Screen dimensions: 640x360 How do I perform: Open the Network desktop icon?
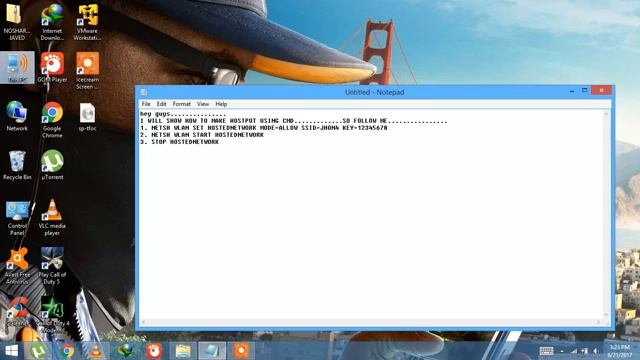[x=17, y=116]
